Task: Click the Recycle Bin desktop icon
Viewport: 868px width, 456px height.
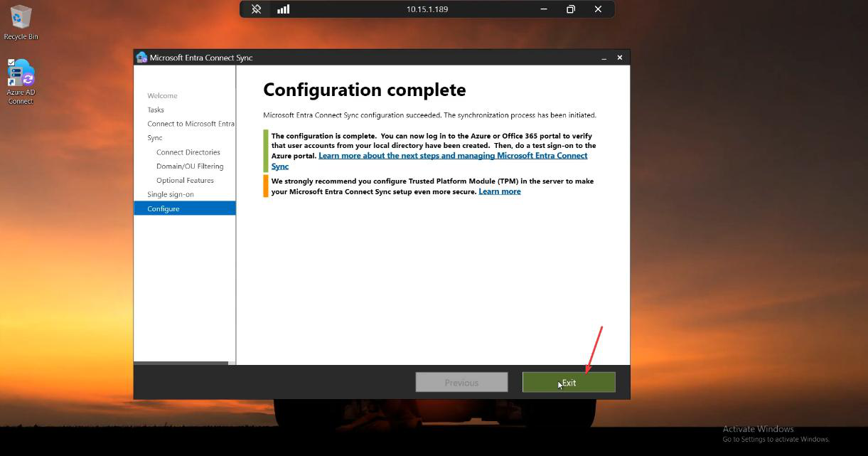Action: (x=21, y=22)
